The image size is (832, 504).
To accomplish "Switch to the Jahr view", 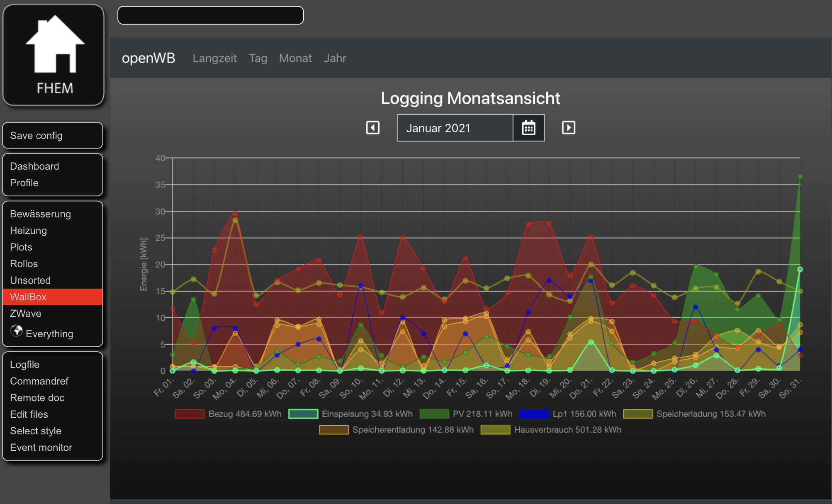I will [335, 58].
